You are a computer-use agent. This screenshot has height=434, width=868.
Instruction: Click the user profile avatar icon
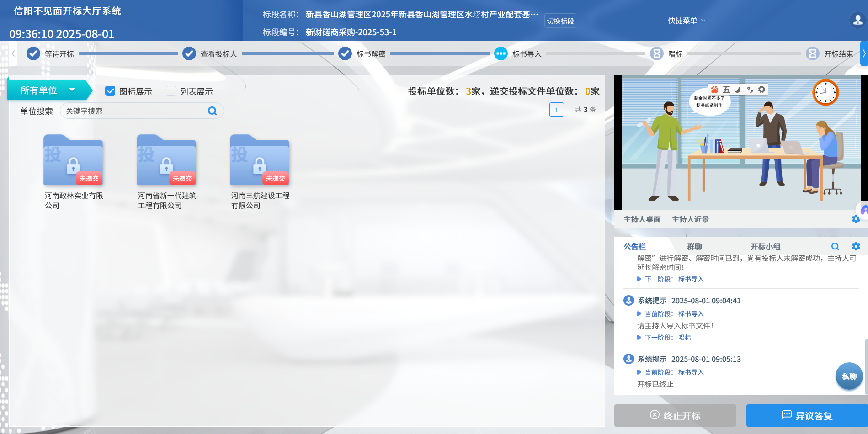click(857, 20)
